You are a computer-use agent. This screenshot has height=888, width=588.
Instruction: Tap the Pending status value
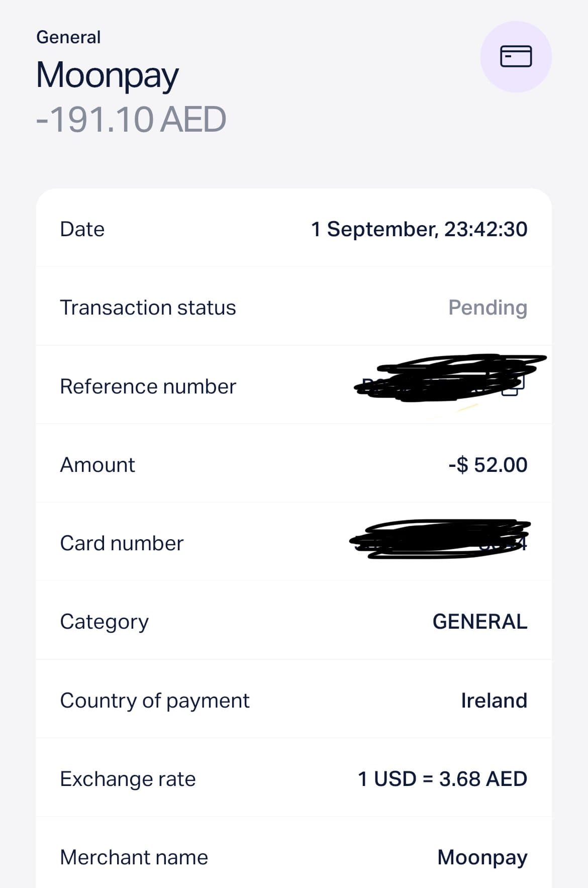(487, 308)
